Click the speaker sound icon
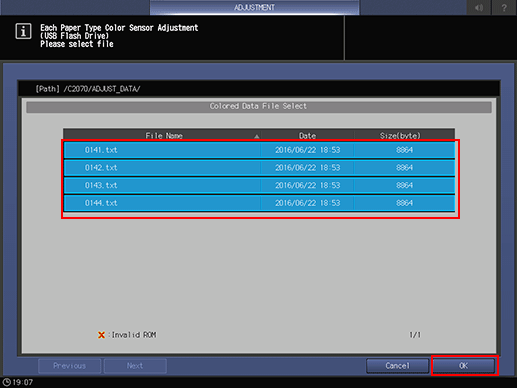Image resolution: width=517 pixels, height=388 pixels. (479, 7)
